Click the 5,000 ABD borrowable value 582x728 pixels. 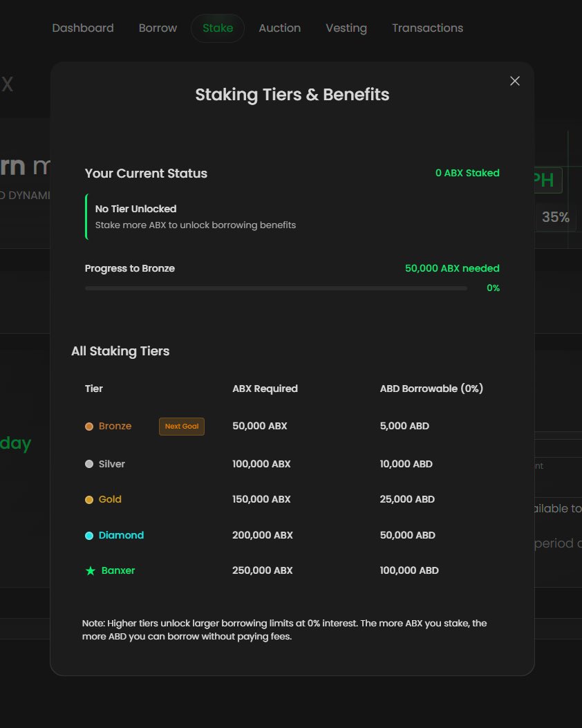pos(404,426)
